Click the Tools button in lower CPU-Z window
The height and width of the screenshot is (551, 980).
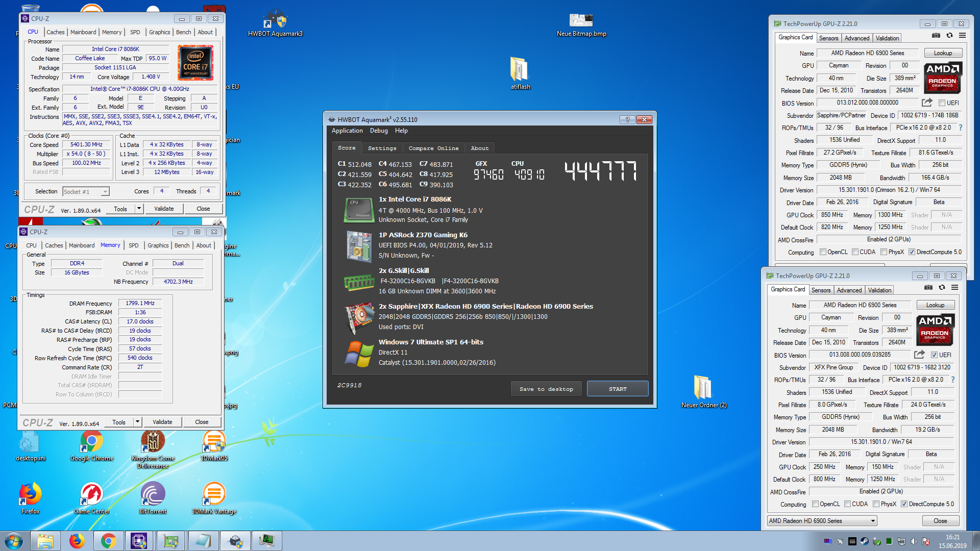coord(118,422)
